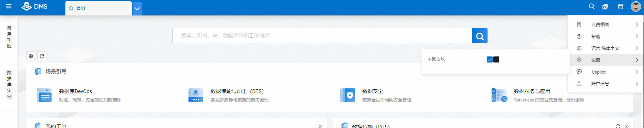Select the dark theme skin swatch
Screen dimensions: 644x128
tap(496, 59)
